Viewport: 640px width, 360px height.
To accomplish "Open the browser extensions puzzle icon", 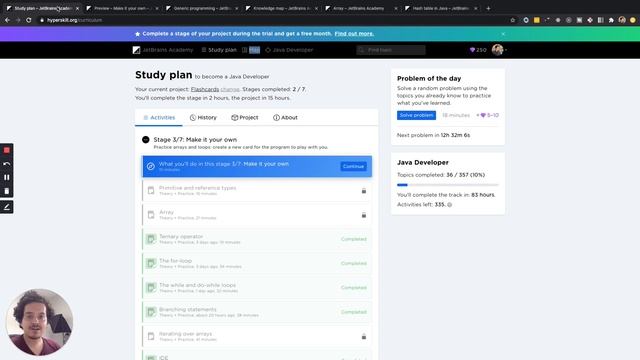I will pos(611,20).
